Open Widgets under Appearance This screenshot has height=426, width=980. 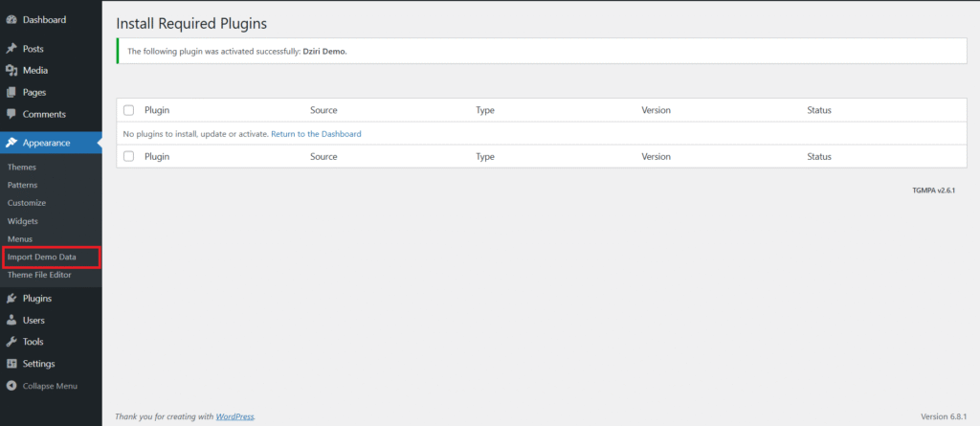[23, 221]
